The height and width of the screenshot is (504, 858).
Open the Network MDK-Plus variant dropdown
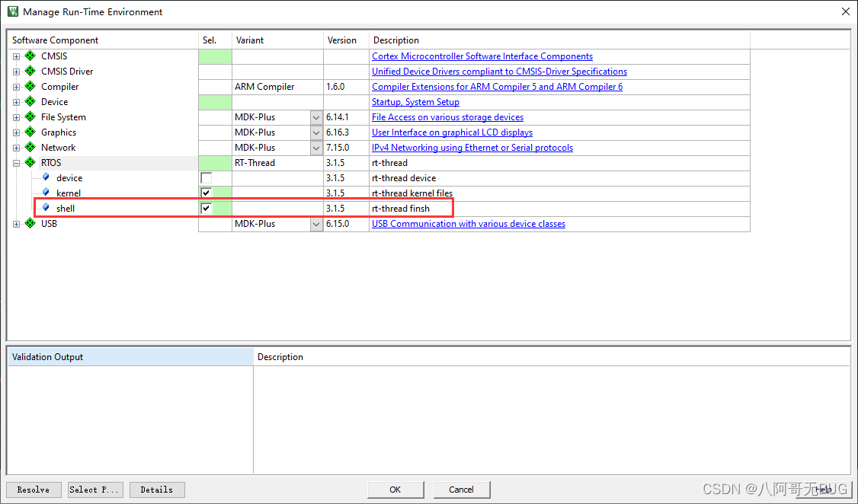pos(316,147)
